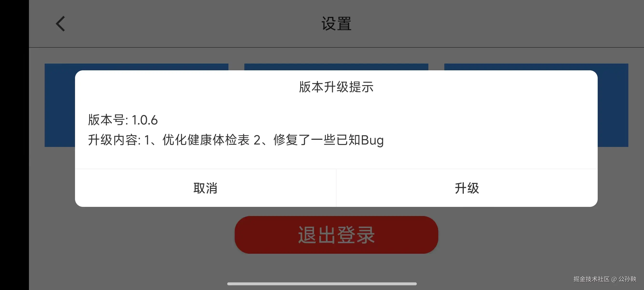Screen dimensions: 644x290
Task: Click the 优化健康体检表 changelog item
Action: coord(206,140)
